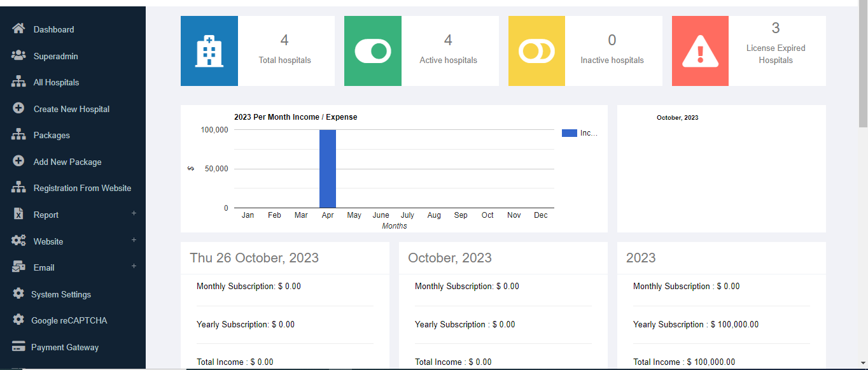868x370 pixels.
Task: Click the blue hospital building icon
Action: point(209,51)
